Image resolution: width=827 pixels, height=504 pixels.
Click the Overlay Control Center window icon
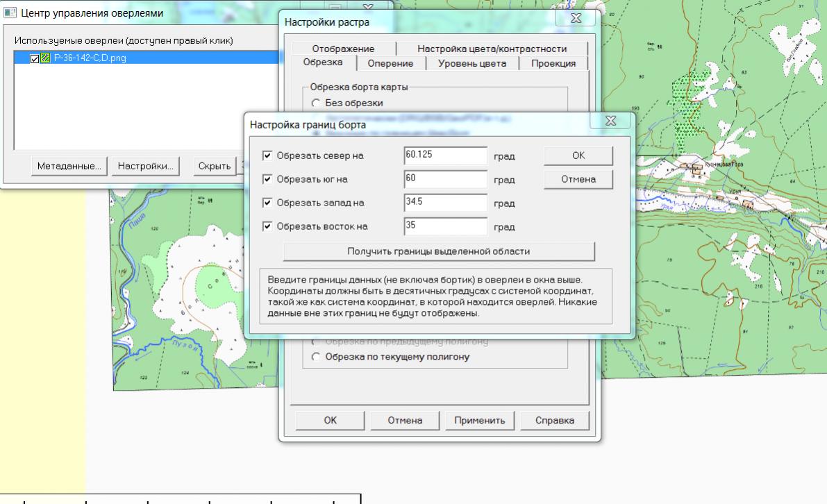point(9,12)
